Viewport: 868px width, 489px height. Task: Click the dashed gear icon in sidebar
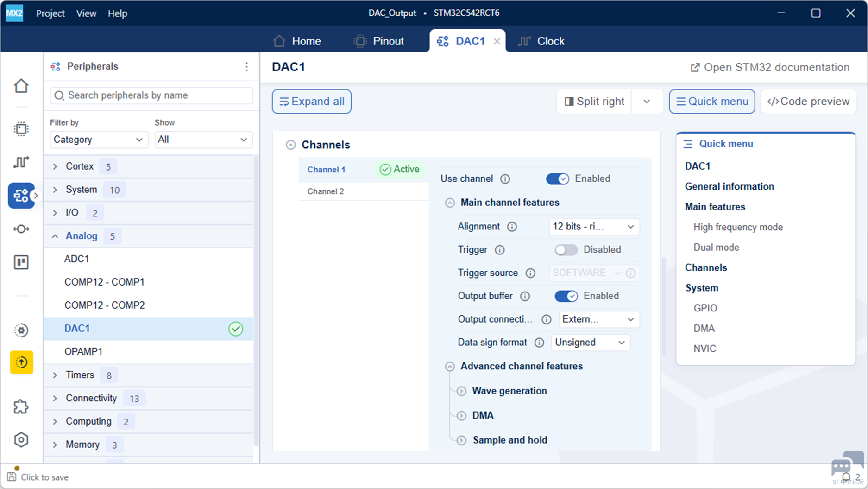tap(21, 330)
